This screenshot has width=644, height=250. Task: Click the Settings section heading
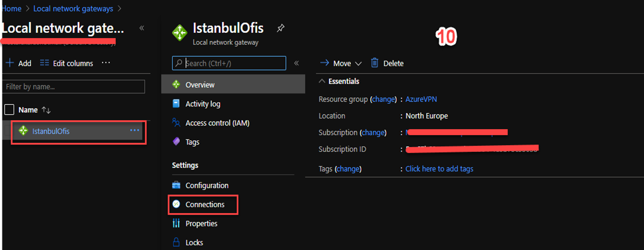click(185, 165)
